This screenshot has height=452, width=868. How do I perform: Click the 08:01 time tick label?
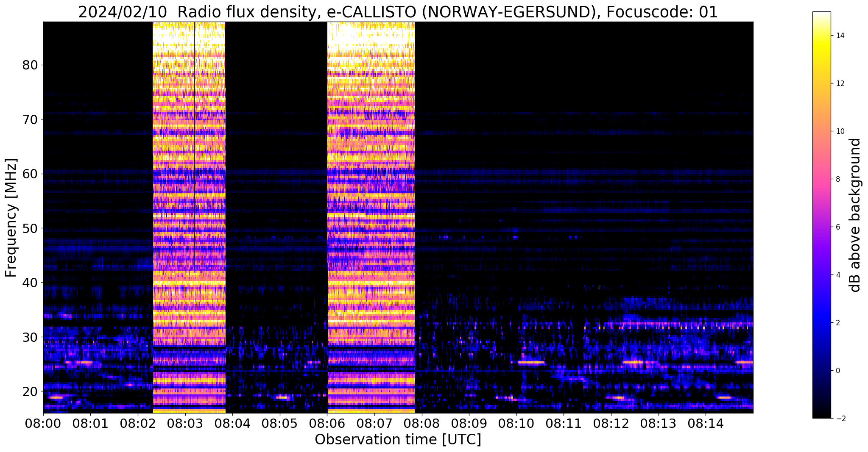click(x=90, y=423)
